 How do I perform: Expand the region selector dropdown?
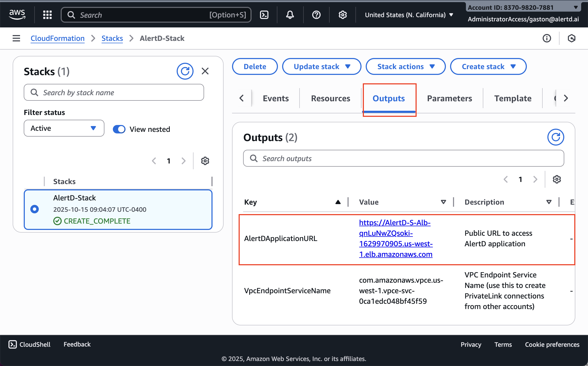point(408,15)
